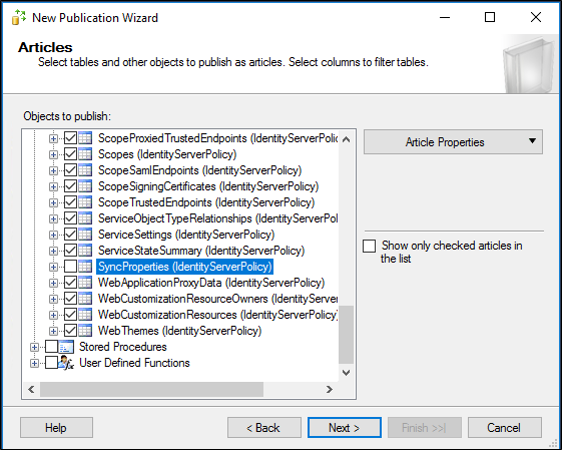Check the User Defined Functions checkbox

(52, 363)
